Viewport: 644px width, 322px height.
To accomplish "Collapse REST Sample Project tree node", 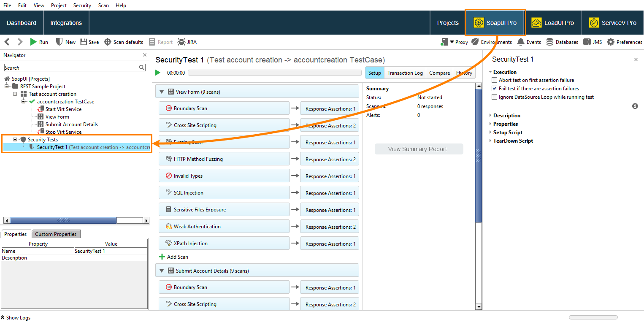I will click(x=7, y=86).
